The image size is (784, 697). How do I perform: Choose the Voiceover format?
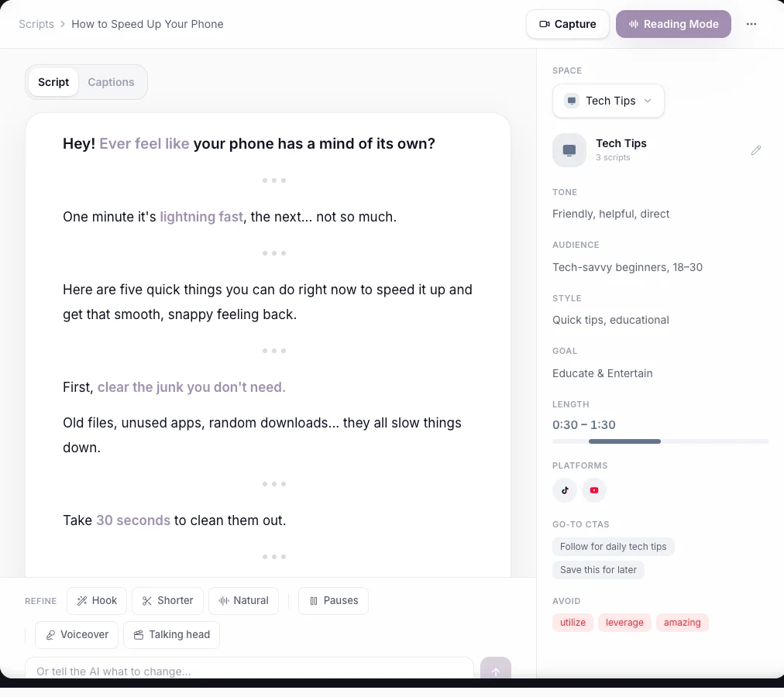pyautogui.click(x=77, y=634)
